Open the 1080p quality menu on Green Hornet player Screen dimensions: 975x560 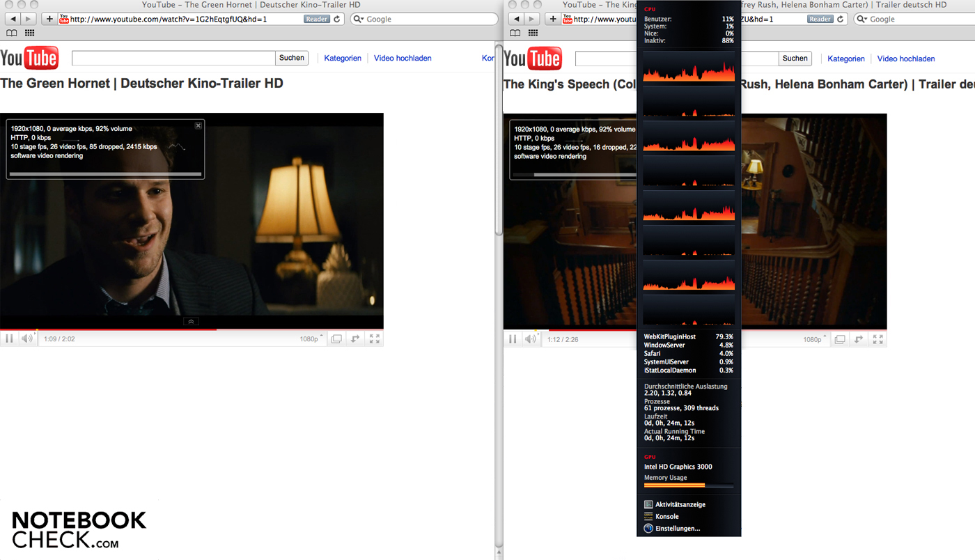[311, 339]
